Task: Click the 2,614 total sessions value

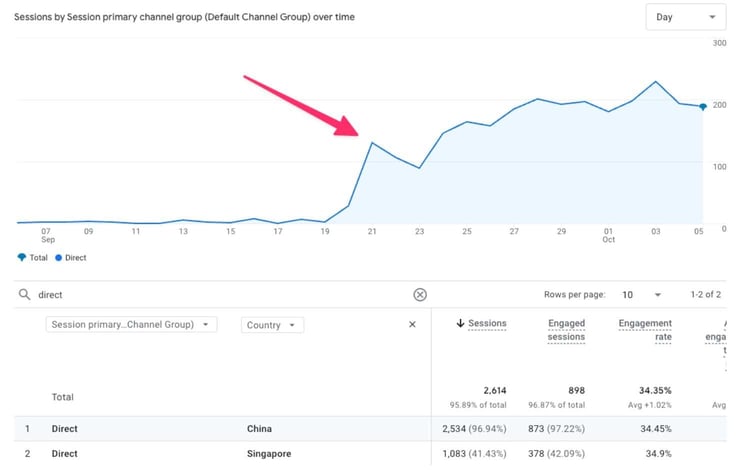Action: click(495, 391)
